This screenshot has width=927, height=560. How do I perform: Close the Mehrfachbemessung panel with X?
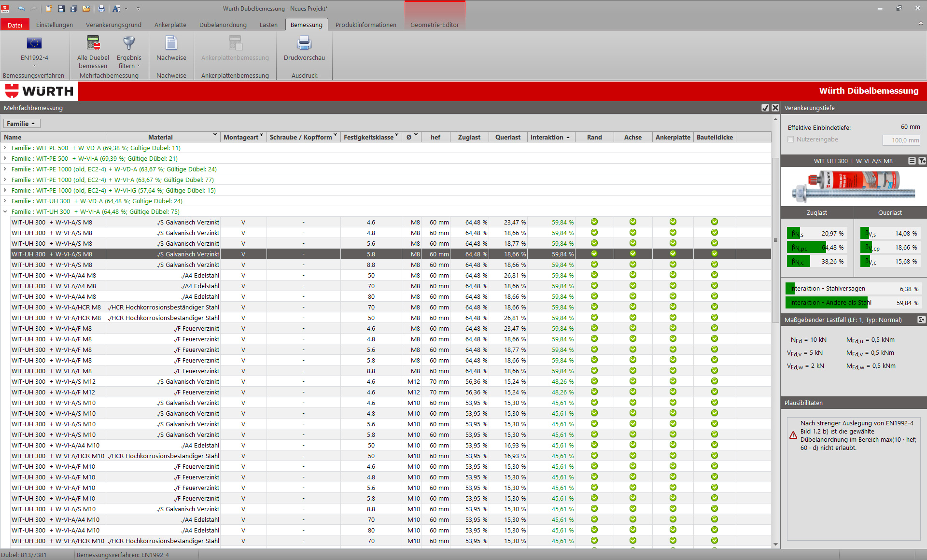tap(775, 108)
